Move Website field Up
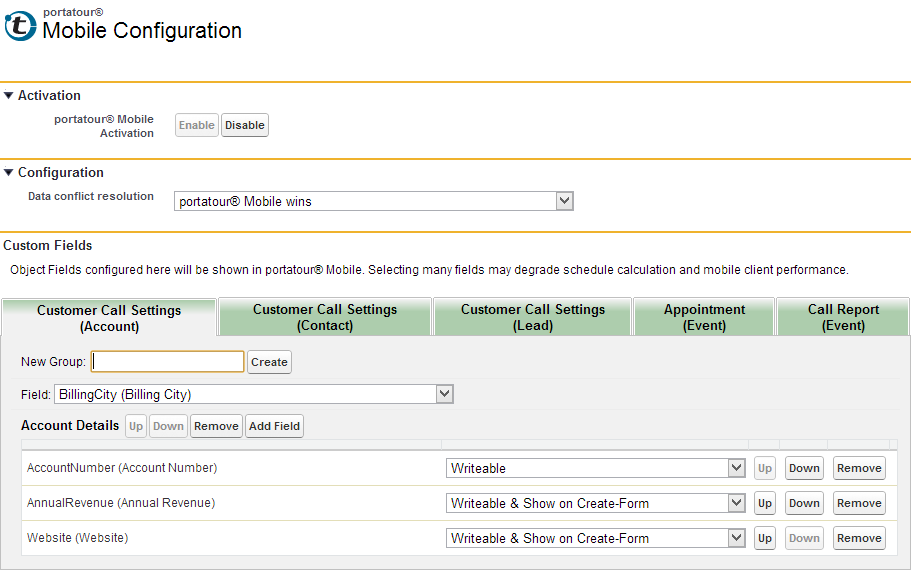This screenshot has width=911, height=570. point(765,538)
